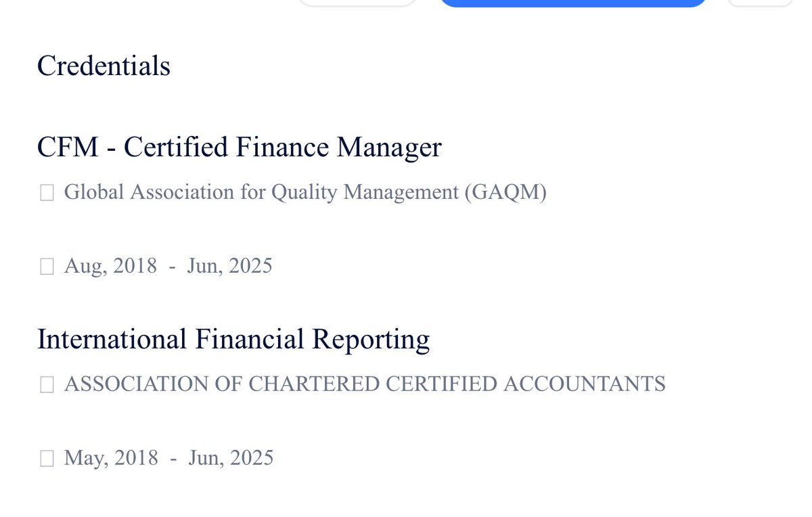Click the blue button at the top
Viewport: 812px width, 517px height.
tap(572, 3)
